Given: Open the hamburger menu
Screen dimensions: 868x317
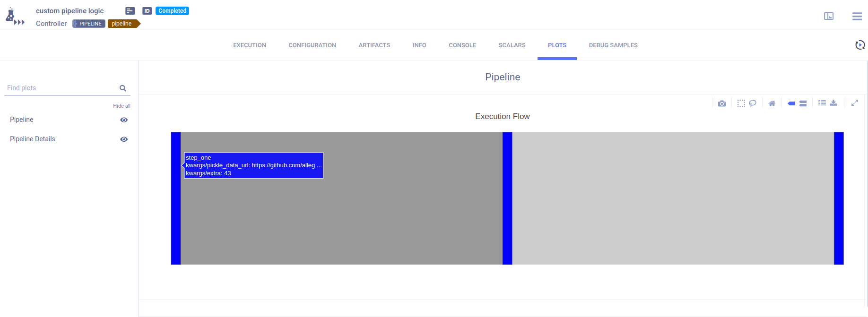Looking at the screenshot, I should pyautogui.click(x=857, y=16).
